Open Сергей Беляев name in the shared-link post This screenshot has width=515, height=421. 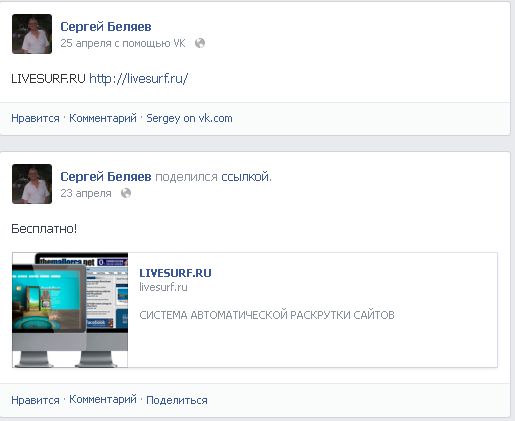click(106, 177)
